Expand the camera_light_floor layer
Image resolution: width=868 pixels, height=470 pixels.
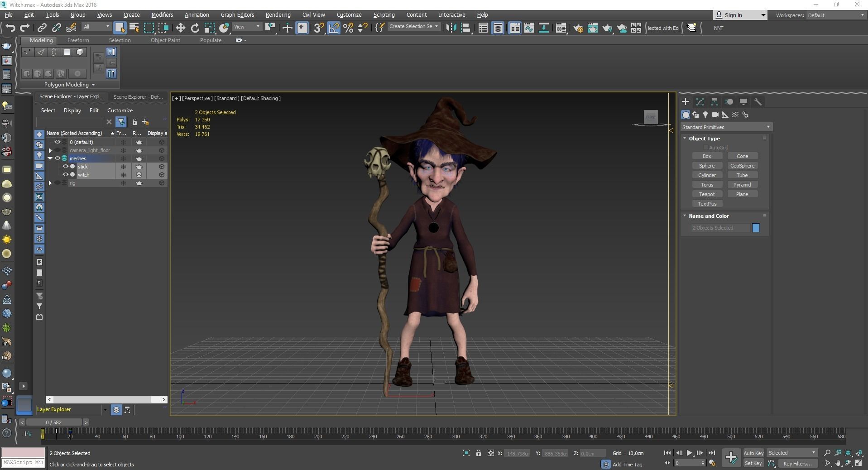click(x=50, y=150)
